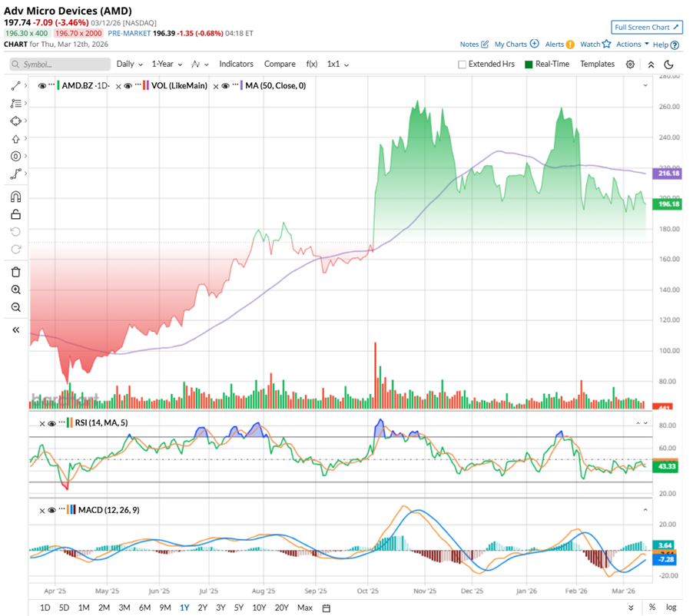
Task: Click the redo arrow icon
Action: click(x=16, y=249)
